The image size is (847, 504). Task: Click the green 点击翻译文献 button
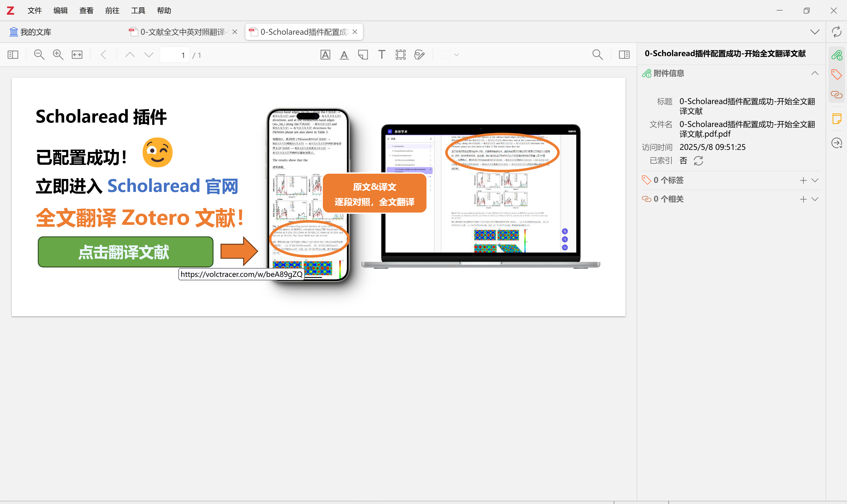(x=125, y=252)
